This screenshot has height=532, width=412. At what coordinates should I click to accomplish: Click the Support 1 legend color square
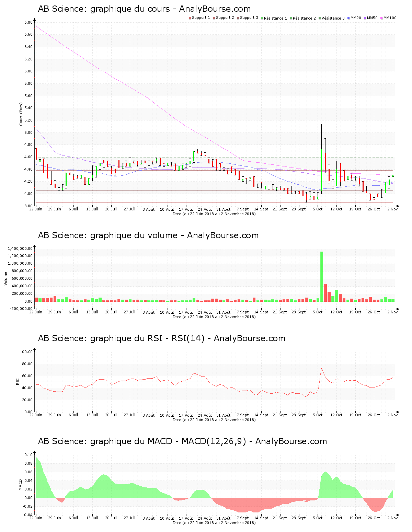(190, 18)
